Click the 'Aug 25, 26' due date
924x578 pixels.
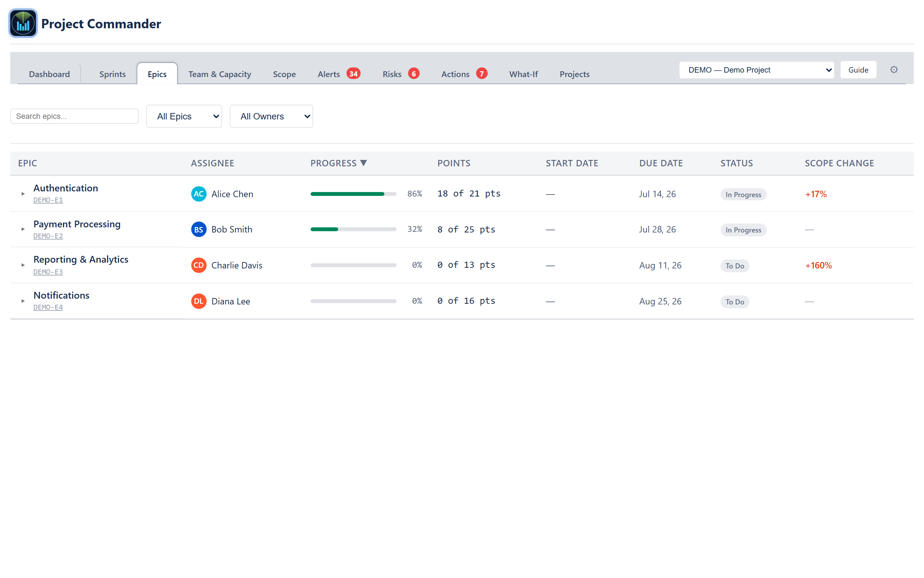660,301
